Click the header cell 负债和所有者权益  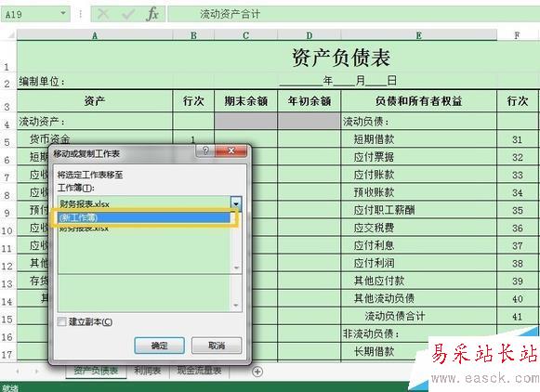click(418, 101)
